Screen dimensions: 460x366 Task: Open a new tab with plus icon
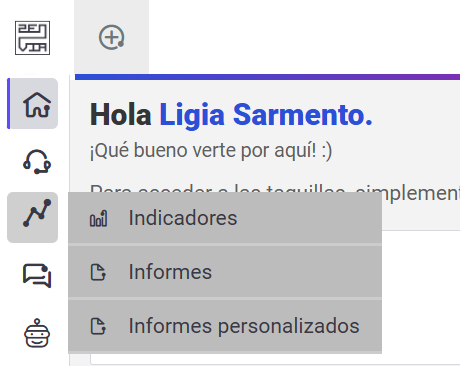(112, 37)
